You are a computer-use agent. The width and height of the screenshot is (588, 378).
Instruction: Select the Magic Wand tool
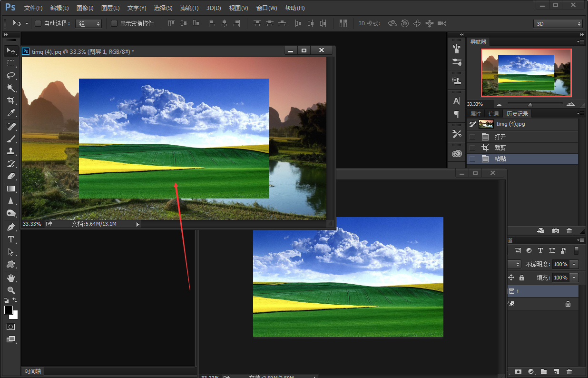tap(10, 88)
